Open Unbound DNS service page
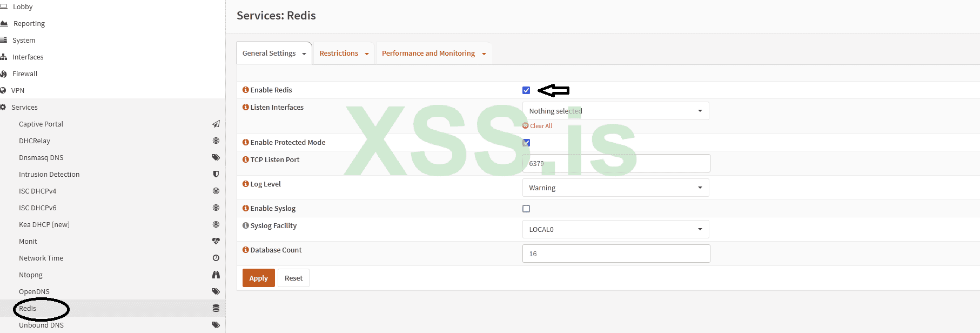The width and height of the screenshot is (980, 333). (x=41, y=325)
